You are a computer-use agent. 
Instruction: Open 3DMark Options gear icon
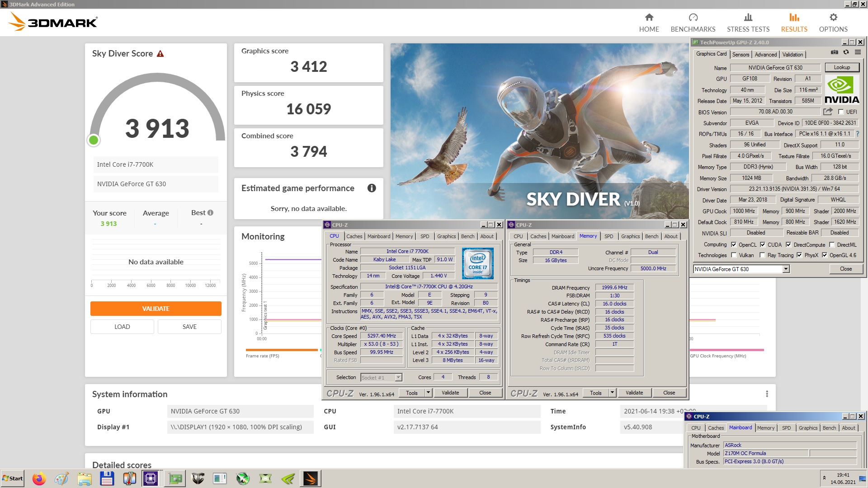tap(833, 17)
